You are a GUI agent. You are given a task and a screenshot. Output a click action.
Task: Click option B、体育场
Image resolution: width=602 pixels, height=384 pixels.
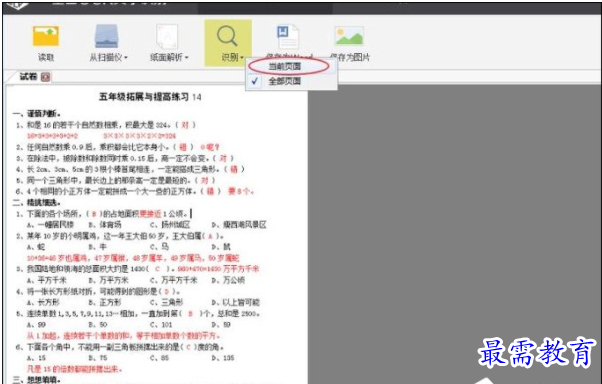click(105, 225)
